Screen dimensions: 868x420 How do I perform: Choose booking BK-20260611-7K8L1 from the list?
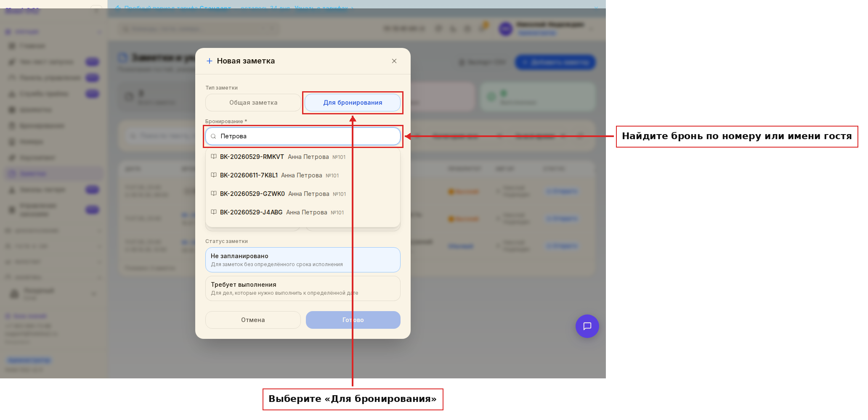303,175
